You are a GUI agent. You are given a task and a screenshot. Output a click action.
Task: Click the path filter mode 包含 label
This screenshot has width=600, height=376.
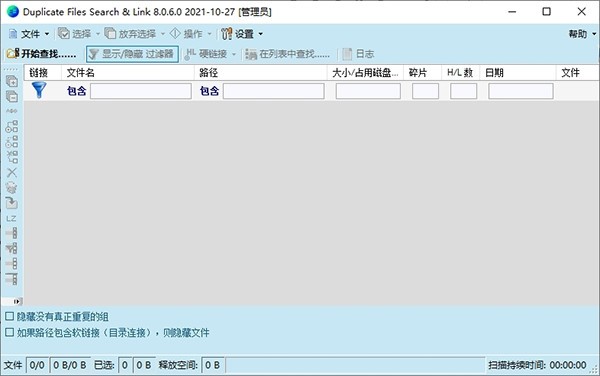click(209, 91)
